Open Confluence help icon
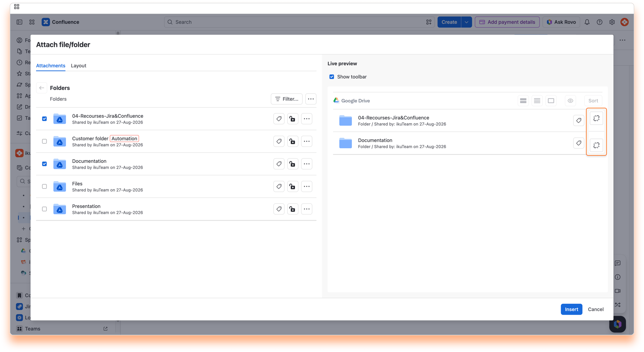Viewport: 644px width, 352px height. click(600, 22)
